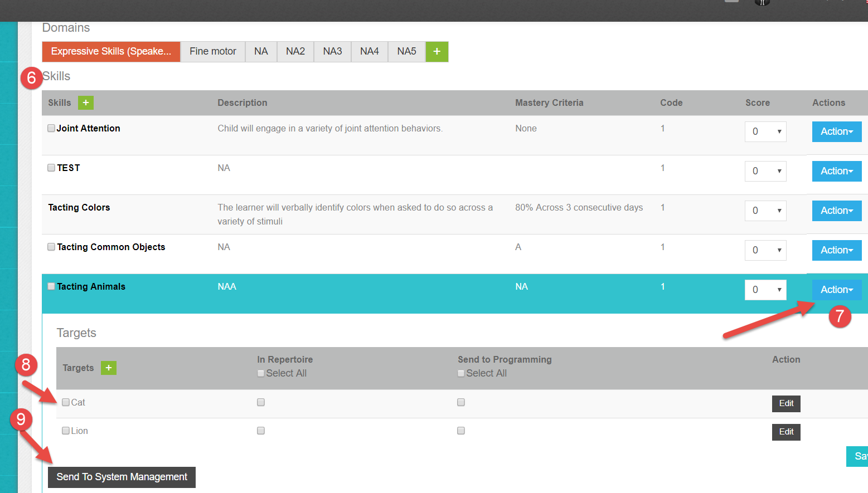Check Send to Programming for Cat

click(x=461, y=402)
